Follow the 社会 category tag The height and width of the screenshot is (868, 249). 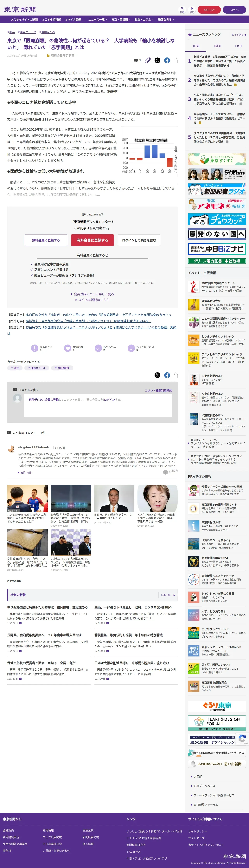click(15, 368)
